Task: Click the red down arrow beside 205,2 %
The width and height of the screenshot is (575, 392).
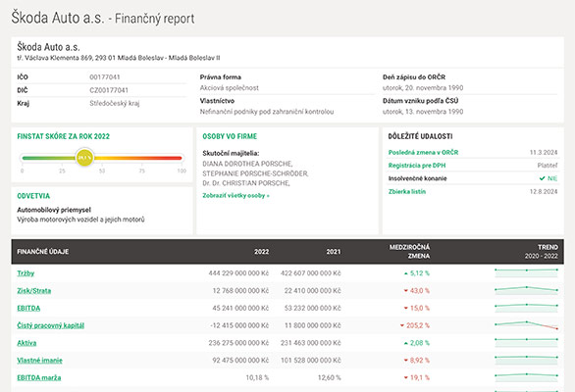Action: click(x=402, y=325)
